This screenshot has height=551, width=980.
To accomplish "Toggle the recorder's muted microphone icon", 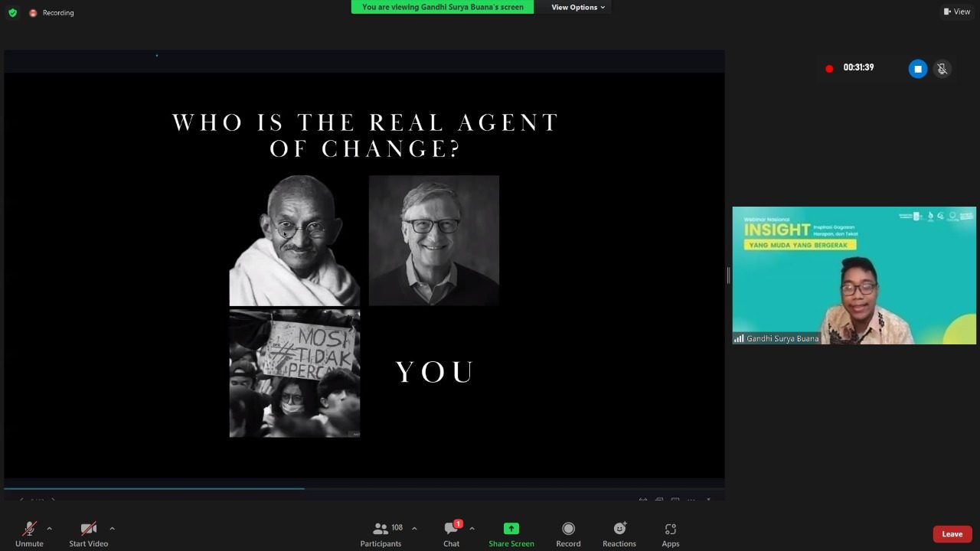I will 942,69.
